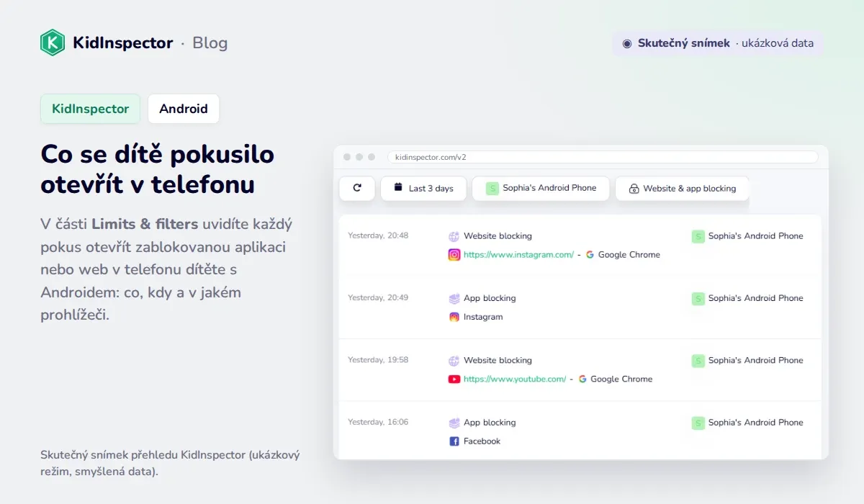The image size is (864, 504).
Task: Click Sophia's Android Phone text in the 16:06 row
Action: (755, 423)
